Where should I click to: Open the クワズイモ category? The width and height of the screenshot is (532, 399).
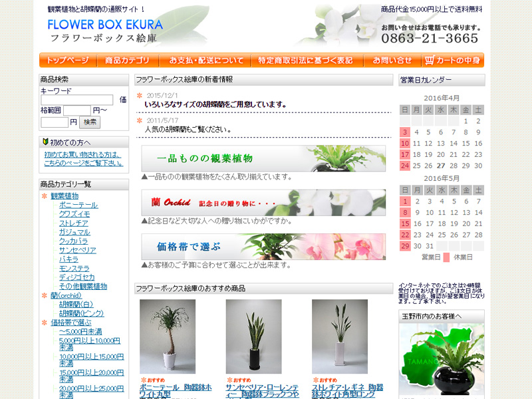(x=74, y=214)
